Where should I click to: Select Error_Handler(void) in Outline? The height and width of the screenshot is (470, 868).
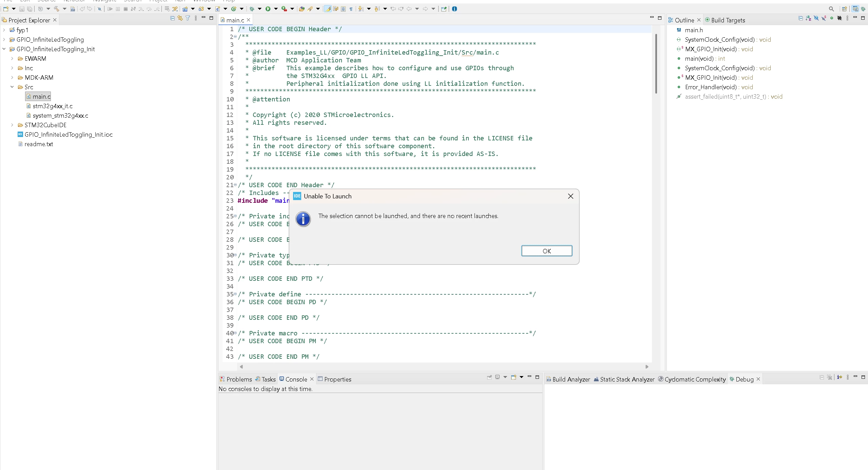pos(714,87)
